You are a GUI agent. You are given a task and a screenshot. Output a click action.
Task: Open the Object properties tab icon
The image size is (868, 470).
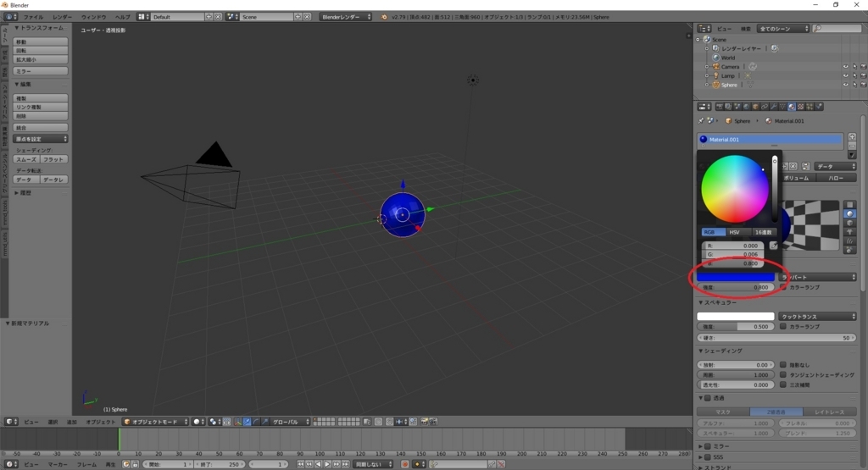tap(755, 107)
